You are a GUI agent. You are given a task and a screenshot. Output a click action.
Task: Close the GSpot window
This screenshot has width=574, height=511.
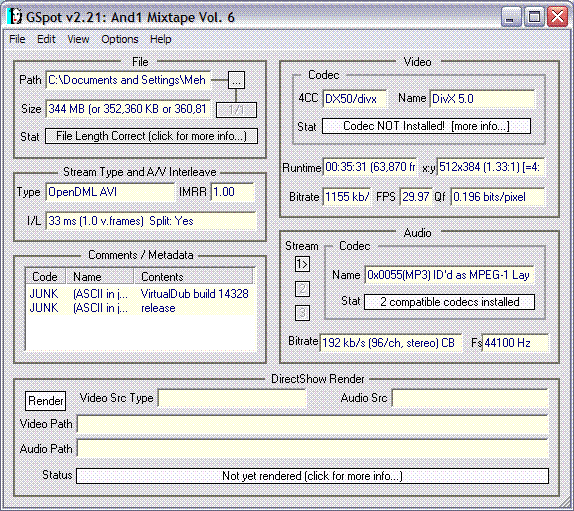coord(557,17)
